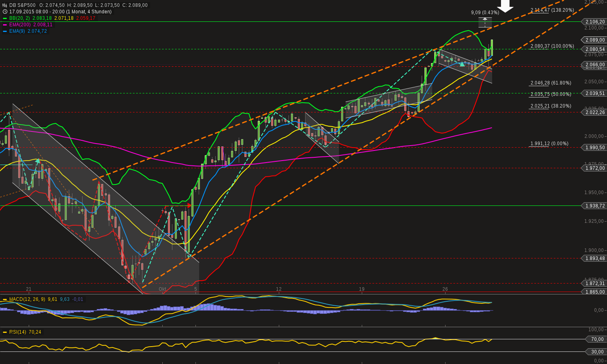Viewport: 607px width, 364px height.
Task: Click the MACD 0,00 axis label
Action: (599, 310)
